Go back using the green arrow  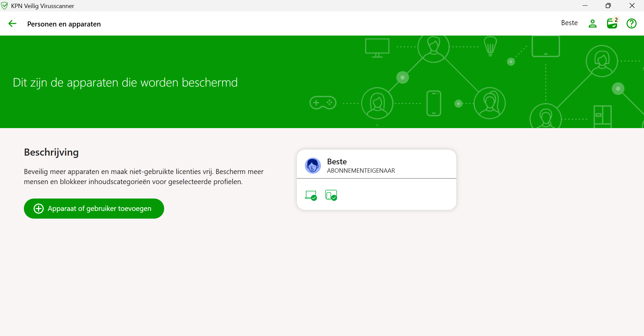(x=12, y=23)
